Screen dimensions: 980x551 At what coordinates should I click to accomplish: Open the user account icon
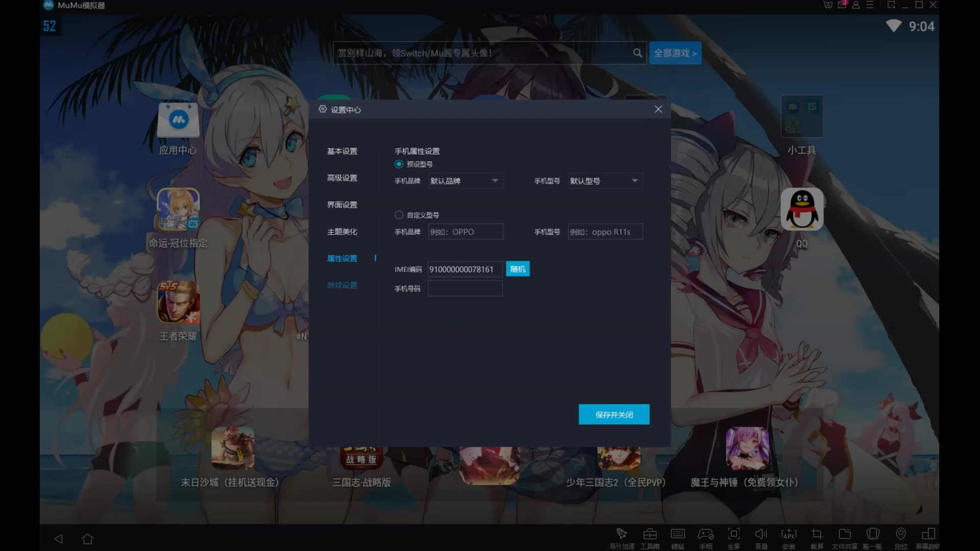click(856, 5)
